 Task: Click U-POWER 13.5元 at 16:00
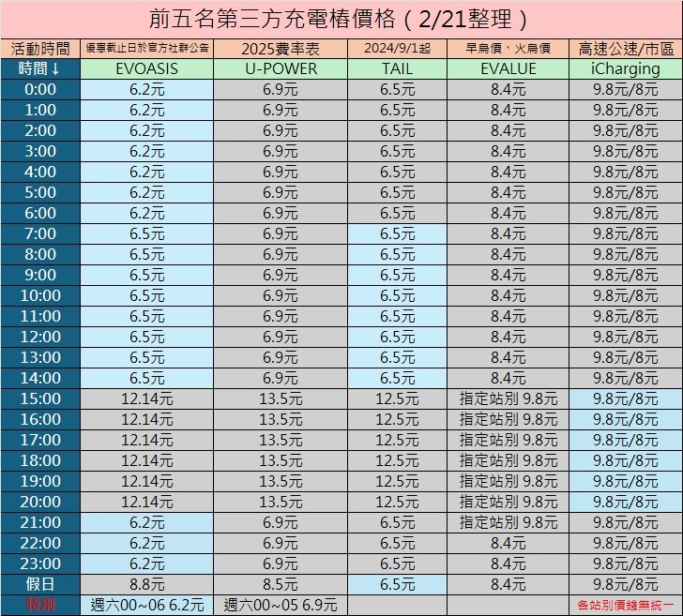[281, 419]
